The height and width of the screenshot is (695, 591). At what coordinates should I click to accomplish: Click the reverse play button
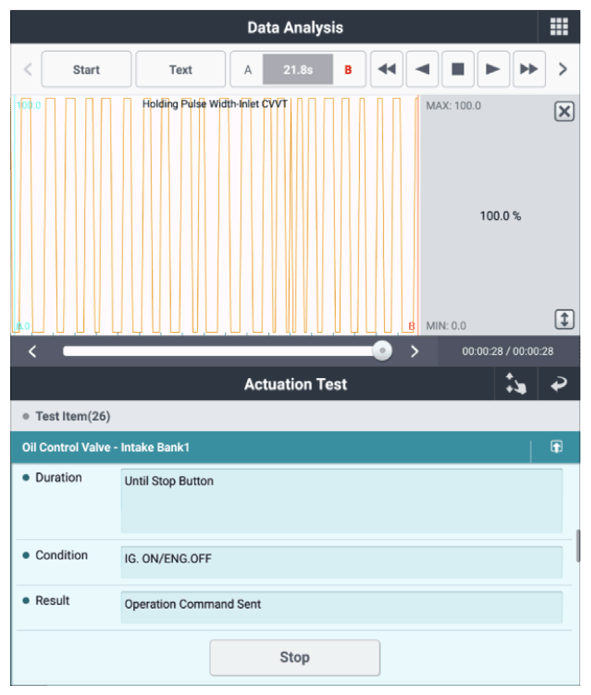(x=422, y=69)
